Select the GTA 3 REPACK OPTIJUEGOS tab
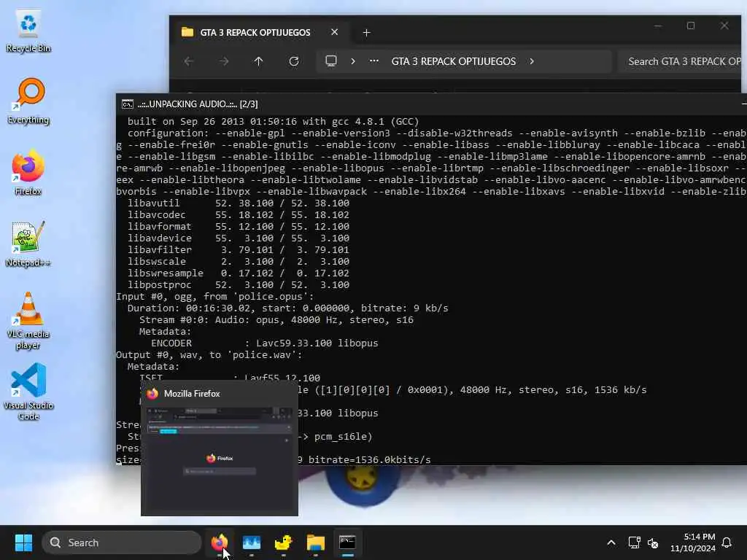 [255, 32]
